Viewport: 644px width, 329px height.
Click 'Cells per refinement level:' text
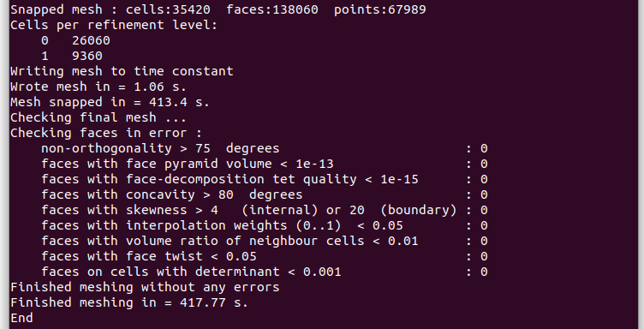click(114, 25)
